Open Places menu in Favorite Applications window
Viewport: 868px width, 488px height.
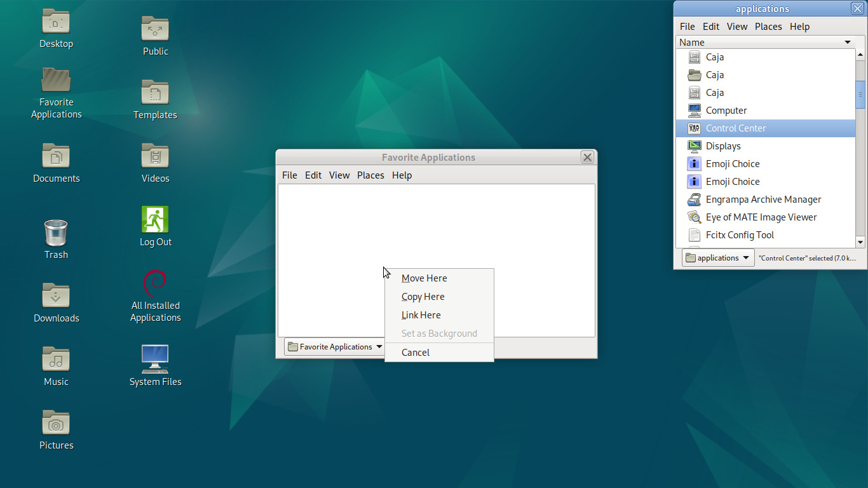click(370, 175)
